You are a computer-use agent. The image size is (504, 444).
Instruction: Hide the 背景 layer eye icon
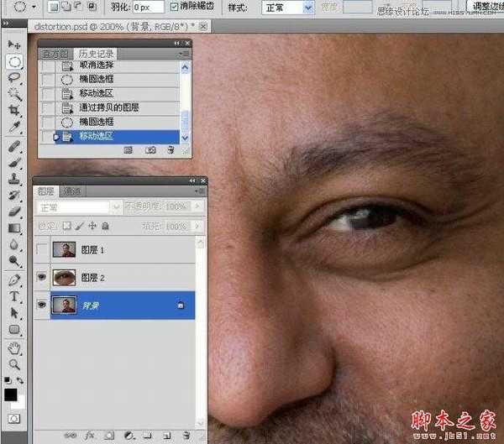tap(41, 306)
